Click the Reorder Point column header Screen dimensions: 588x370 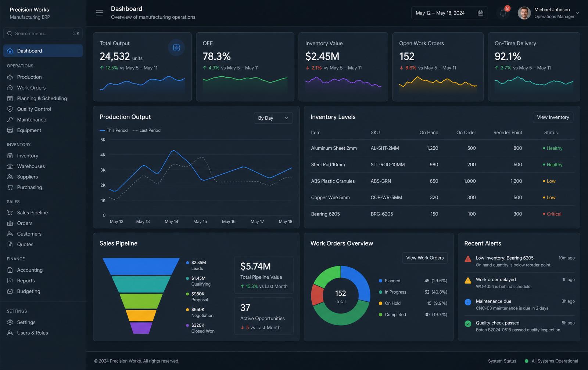(x=508, y=133)
